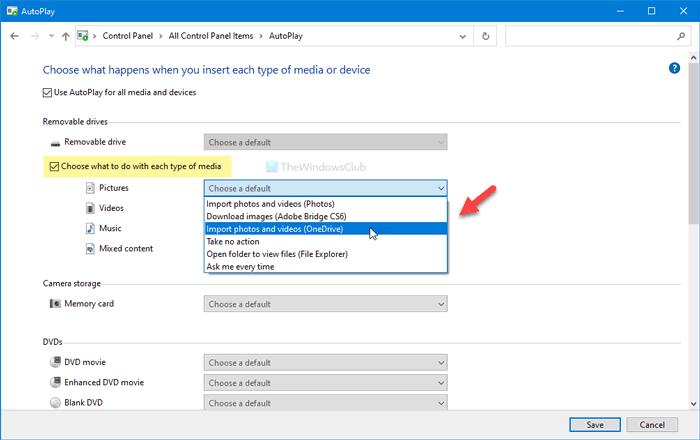Choose Take no action option

click(x=239, y=241)
